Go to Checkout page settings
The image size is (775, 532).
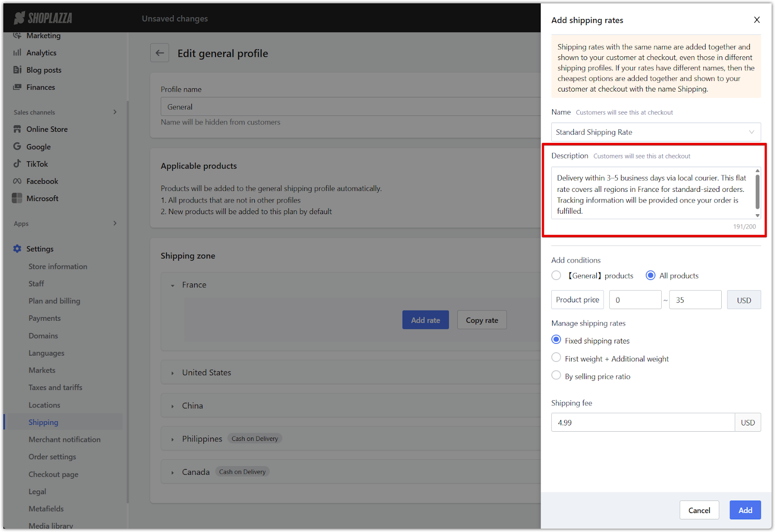pyautogui.click(x=53, y=474)
